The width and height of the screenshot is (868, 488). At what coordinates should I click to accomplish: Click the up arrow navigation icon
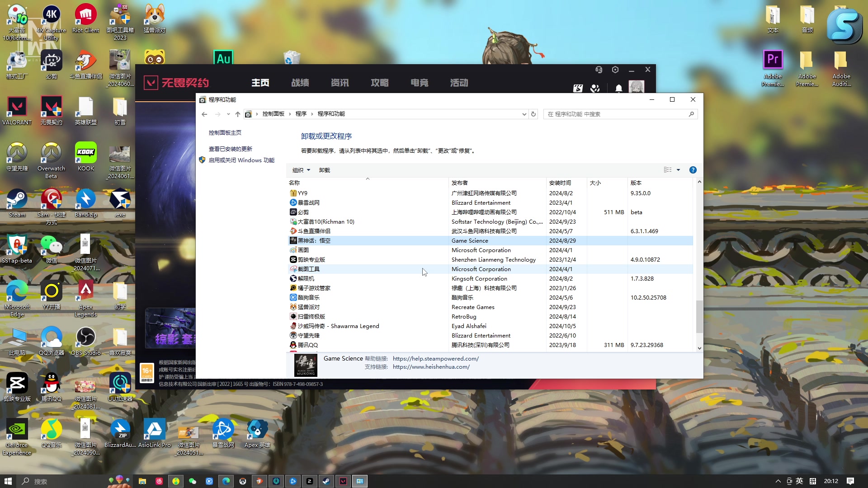tap(237, 114)
